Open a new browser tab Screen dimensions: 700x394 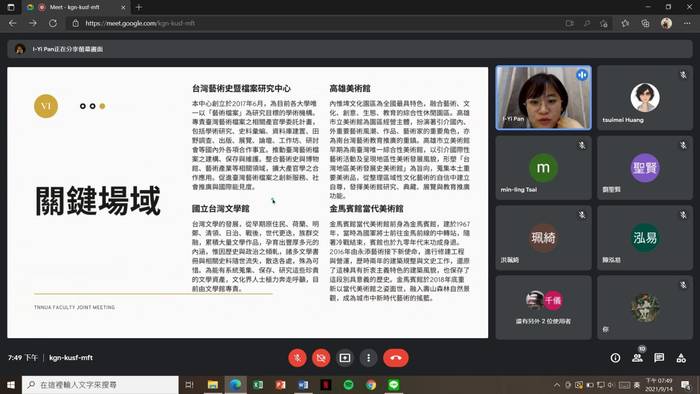pos(139,7)
